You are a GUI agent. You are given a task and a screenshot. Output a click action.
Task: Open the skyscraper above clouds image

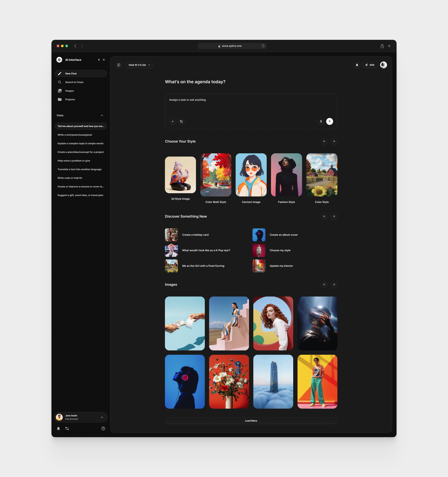273,382
